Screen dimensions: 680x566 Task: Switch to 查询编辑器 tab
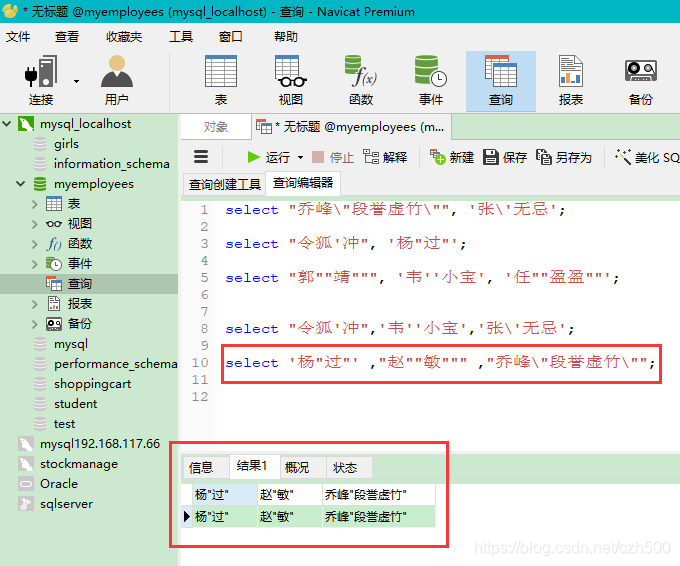[x=303, y=183]
